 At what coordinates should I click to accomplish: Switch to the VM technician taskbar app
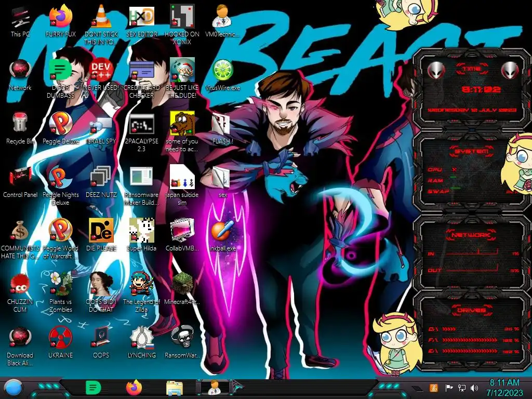[215, 388]
